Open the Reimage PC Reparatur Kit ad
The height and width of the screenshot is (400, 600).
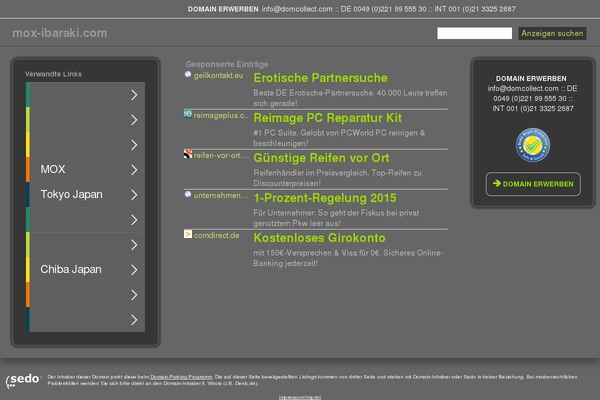point(328,118)
